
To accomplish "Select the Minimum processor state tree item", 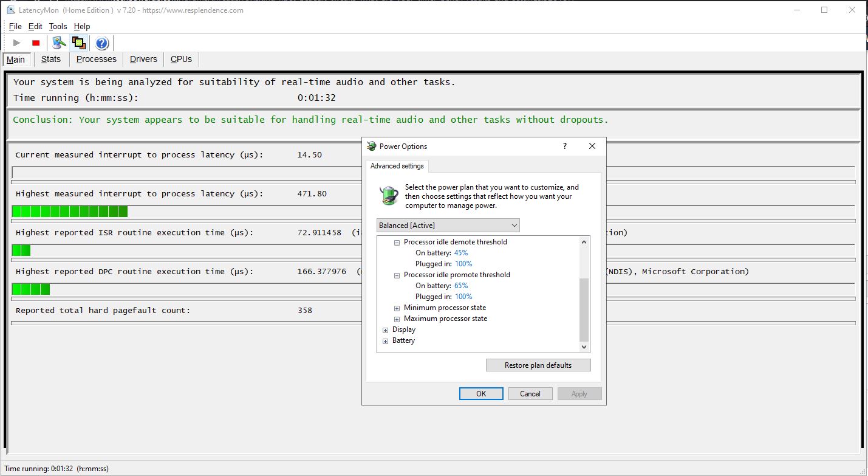I will (x=445, y=308).
